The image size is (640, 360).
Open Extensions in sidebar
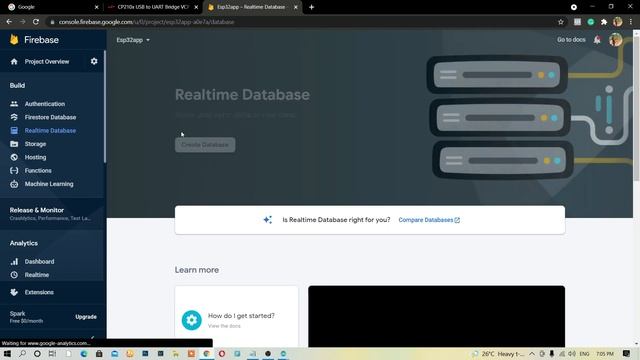39,292
